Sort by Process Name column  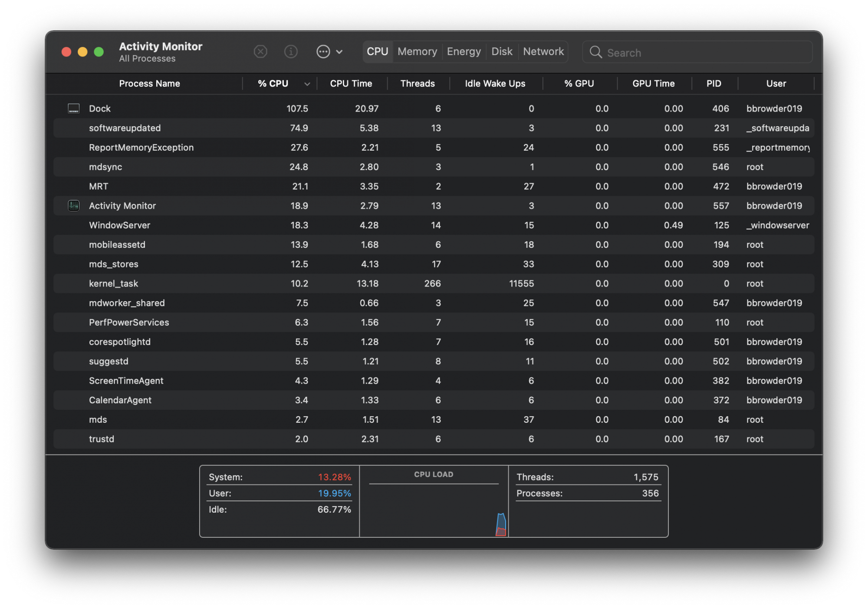(149, 83)
